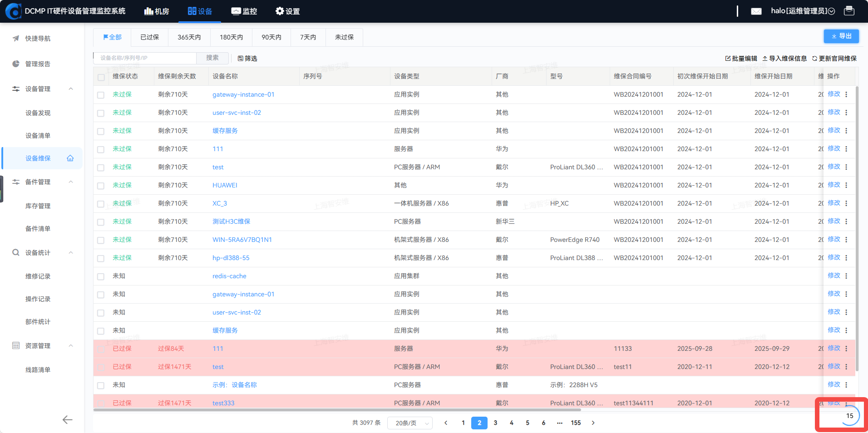Open more actions menu for HUAWEI row
This screenshot has height=433, width=868.
[846, 185]
